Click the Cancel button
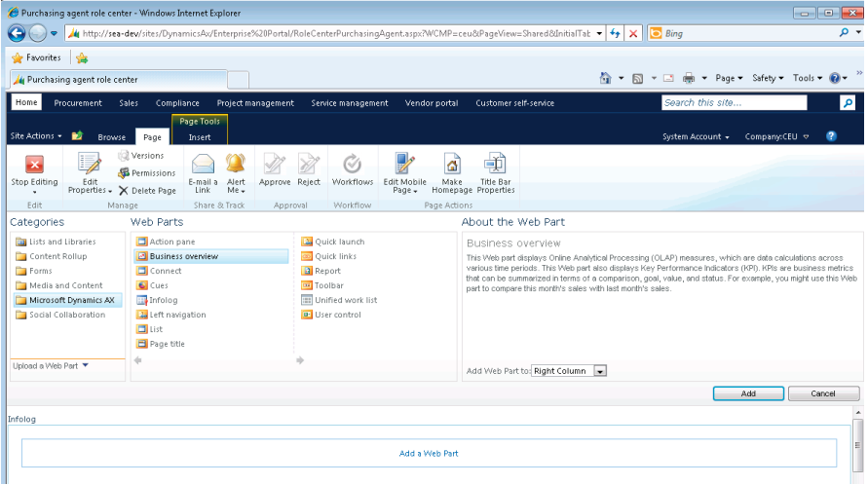Image resolution: width=868 pixels, height=485 pixels. [x=823, y=393]
